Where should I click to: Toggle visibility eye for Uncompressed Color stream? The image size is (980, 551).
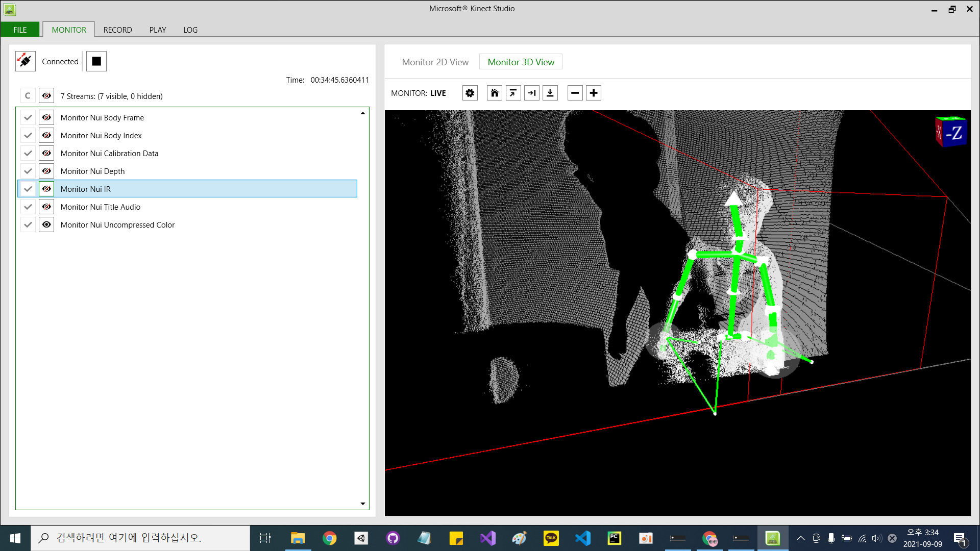(x=46, y=224)
